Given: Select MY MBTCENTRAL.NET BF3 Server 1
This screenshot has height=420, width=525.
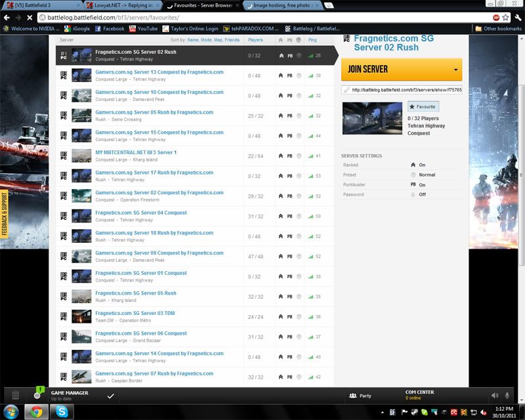Looking at the screenshot, I should click(195, 156).
